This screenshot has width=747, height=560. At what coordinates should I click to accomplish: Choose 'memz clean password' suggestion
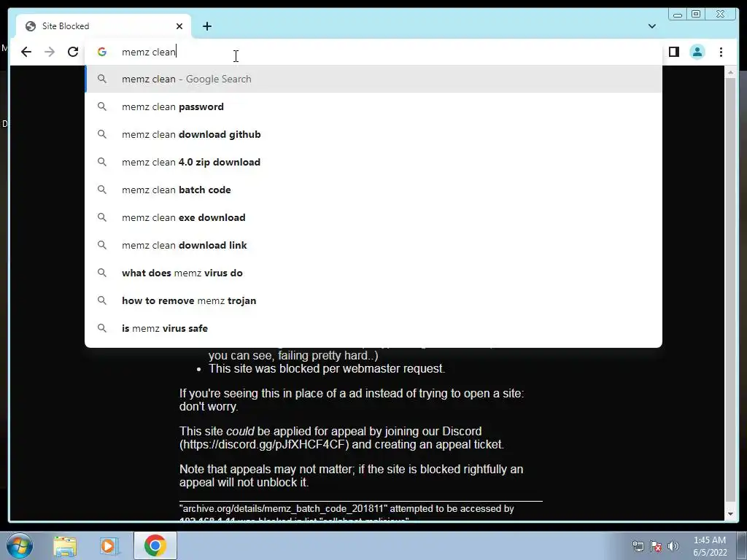[x=373, y=106]
